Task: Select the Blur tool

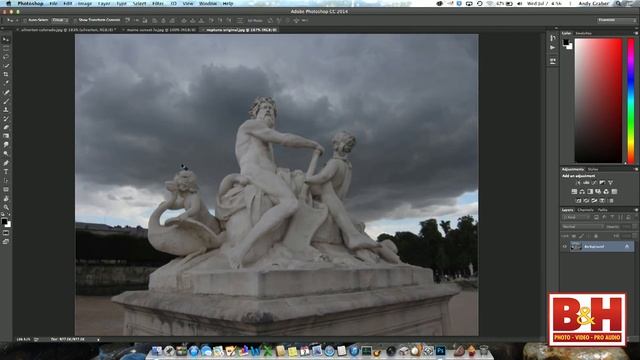Action: [6, 145]
